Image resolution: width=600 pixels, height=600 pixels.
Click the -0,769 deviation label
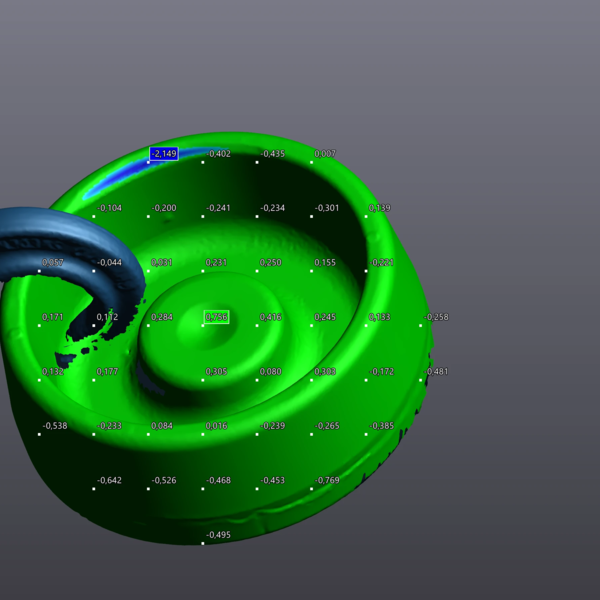tap(327, 480)
